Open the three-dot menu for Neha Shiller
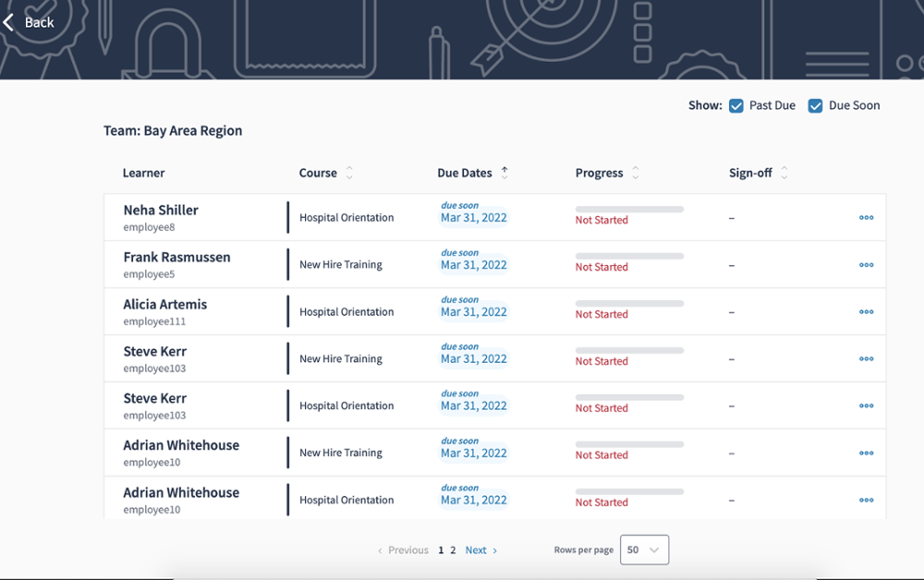Viewport: 924px width, 580px height. click(866, 218)
